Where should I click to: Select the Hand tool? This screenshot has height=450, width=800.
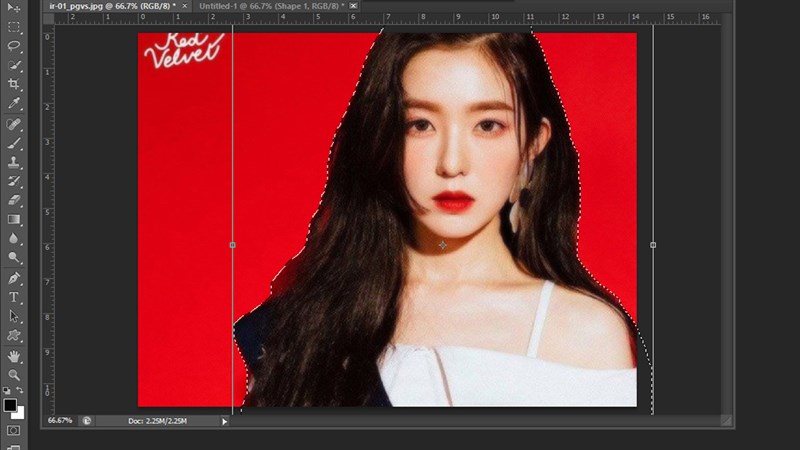coord(14,356)
